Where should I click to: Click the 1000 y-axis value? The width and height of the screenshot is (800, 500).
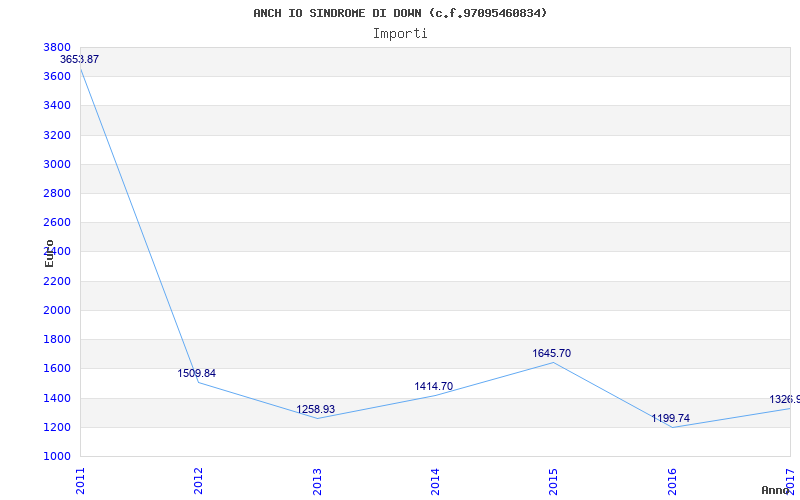(57, 456)
